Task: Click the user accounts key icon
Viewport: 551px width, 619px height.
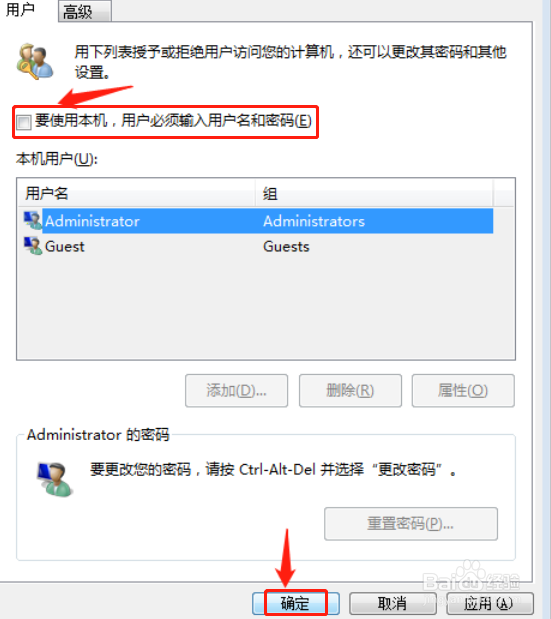Action: click(x=35, y=62)
